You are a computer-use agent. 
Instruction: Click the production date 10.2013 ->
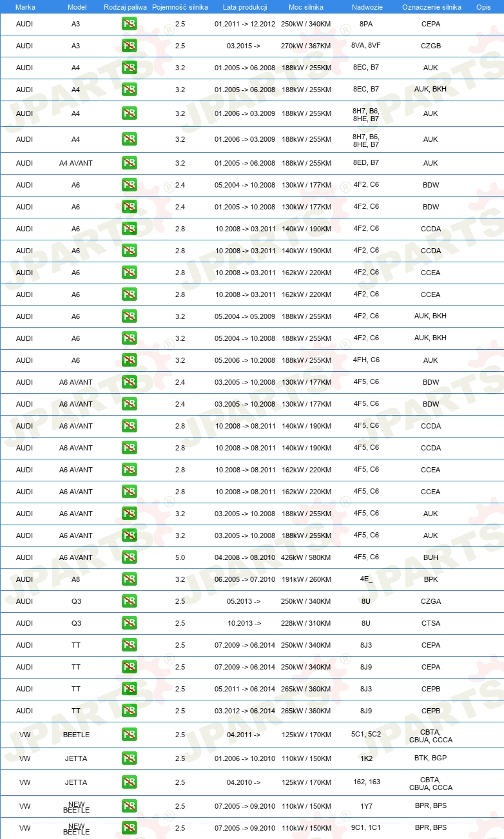[244, 623]
